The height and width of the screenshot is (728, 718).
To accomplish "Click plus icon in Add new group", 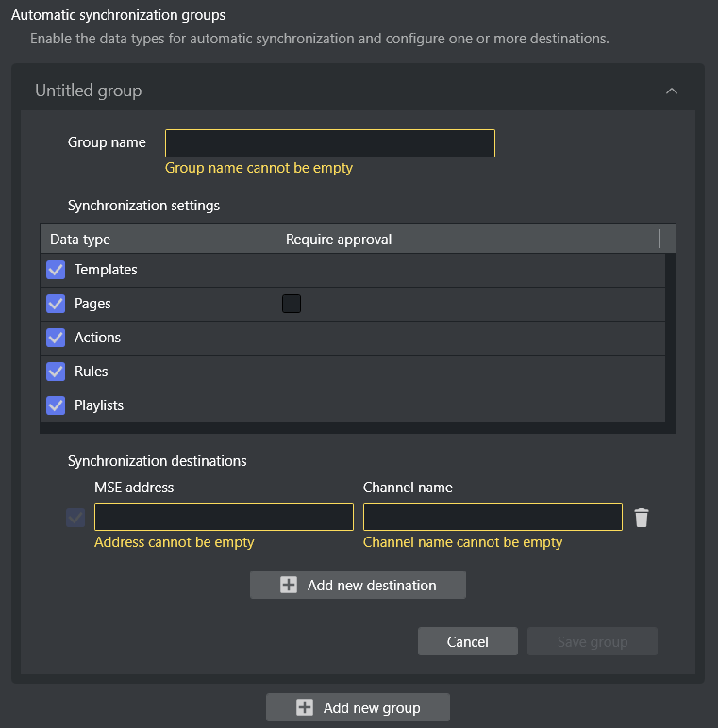I will click(305, 707).
